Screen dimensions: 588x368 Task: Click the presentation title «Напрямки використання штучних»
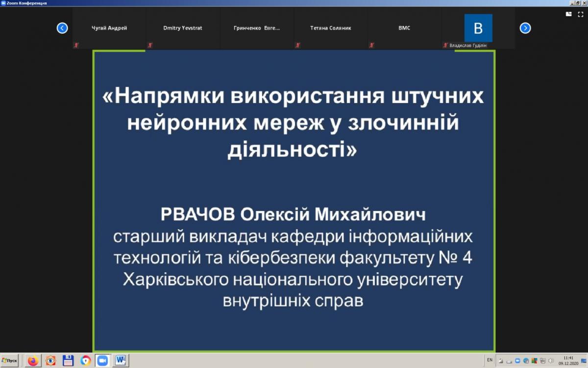click(293, 96)
